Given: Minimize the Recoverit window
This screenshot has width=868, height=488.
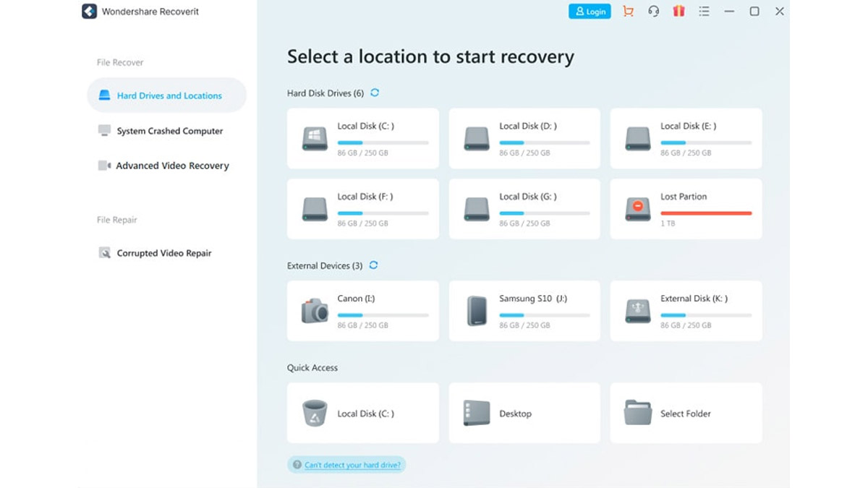Looking at the screenshot, I should (729, 12).
